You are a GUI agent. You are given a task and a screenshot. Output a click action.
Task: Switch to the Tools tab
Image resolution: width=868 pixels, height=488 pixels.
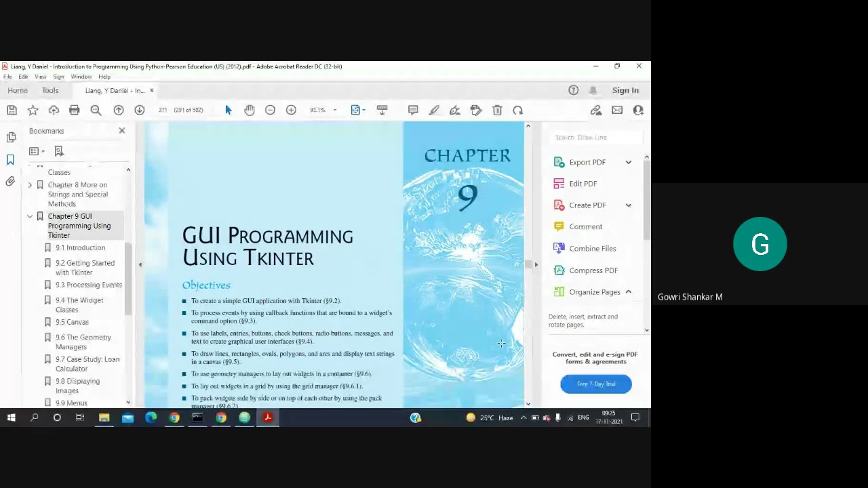[x=50, y=90]
